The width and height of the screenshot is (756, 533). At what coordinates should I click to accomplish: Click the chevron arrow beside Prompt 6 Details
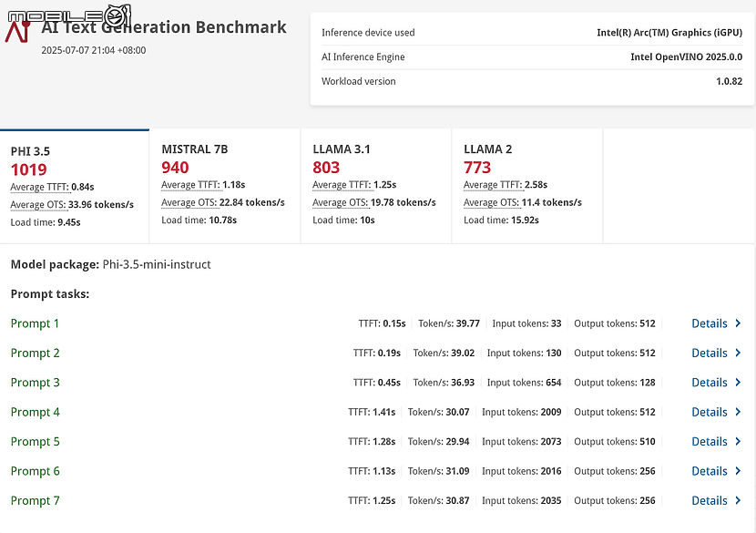click(738, 471)
